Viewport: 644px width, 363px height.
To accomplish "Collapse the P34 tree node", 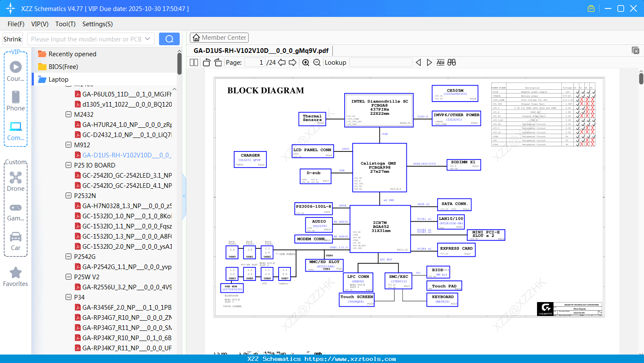I will [x=69, y=297].
